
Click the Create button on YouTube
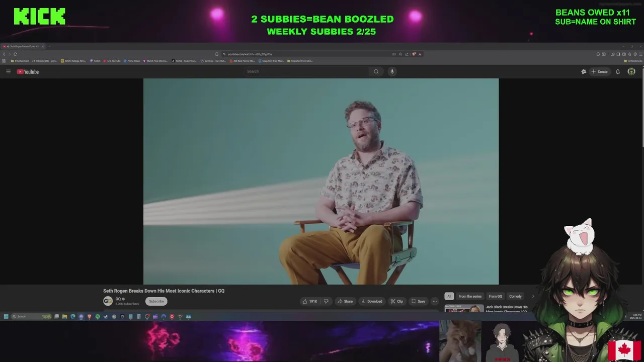coord(599,71)
